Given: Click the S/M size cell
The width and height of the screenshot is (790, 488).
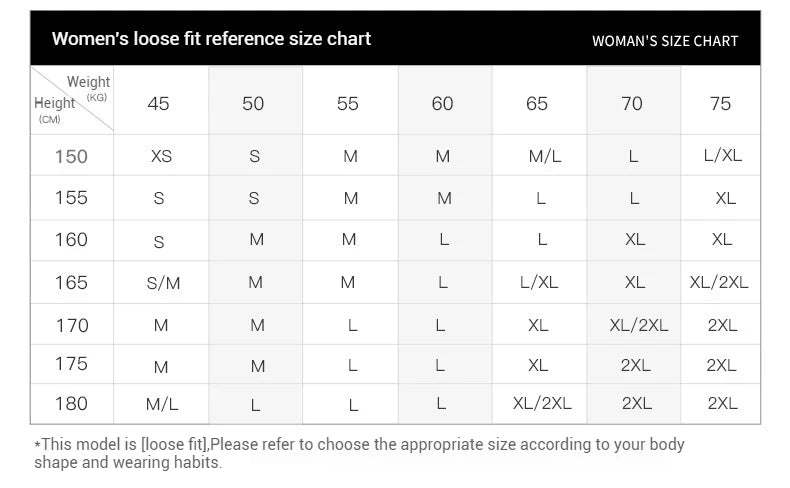Looking at the screenshot, I should [x=163, y=283].
